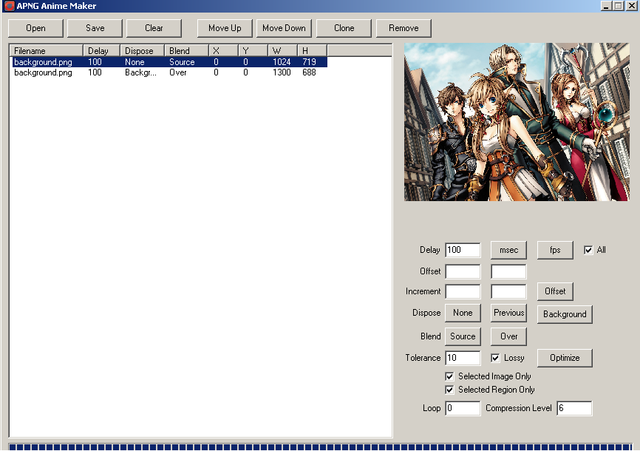The image size is (640, 451).
Task: Move selected frame up
Action: point(224,28)
